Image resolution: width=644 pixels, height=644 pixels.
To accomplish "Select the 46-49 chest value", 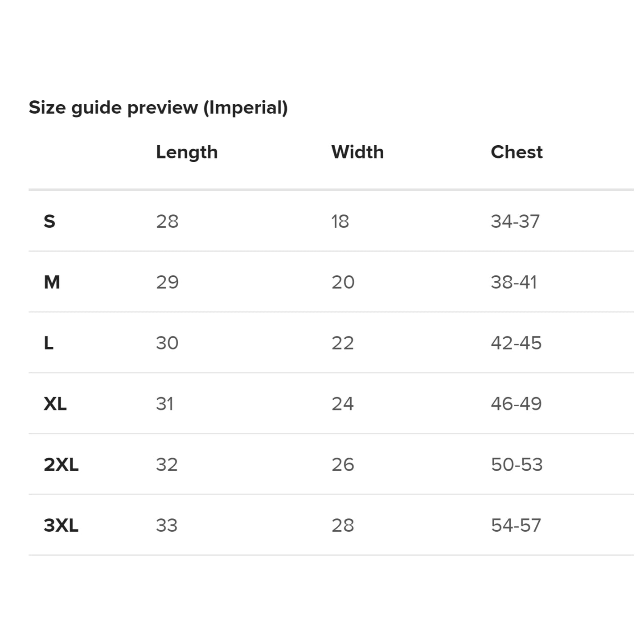I will (x=516, y=404).
